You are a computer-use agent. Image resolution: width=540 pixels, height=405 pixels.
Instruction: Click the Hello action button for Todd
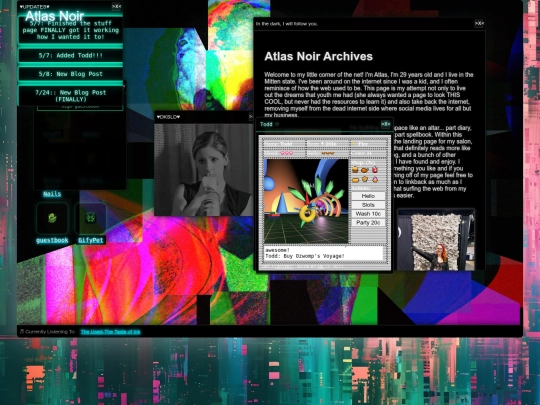coord(368,196)
